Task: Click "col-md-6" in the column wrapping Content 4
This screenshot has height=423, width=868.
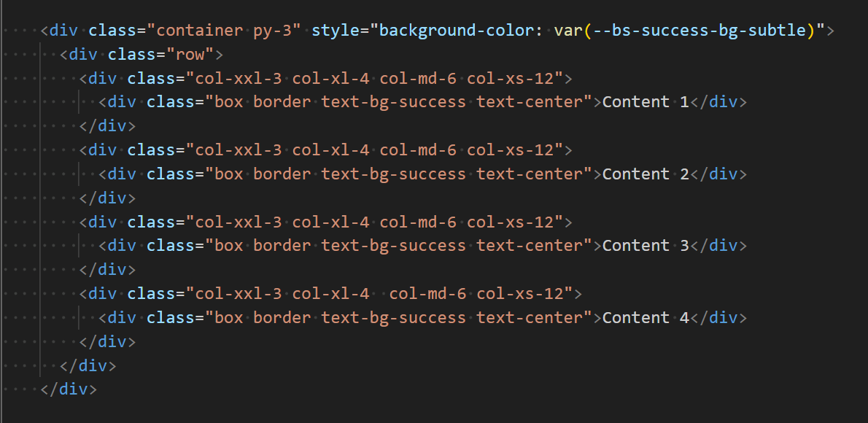Action: point(428,294)
